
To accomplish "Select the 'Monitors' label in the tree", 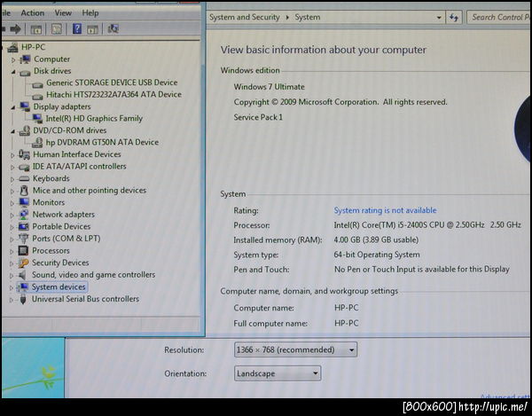I will (49, 202).
